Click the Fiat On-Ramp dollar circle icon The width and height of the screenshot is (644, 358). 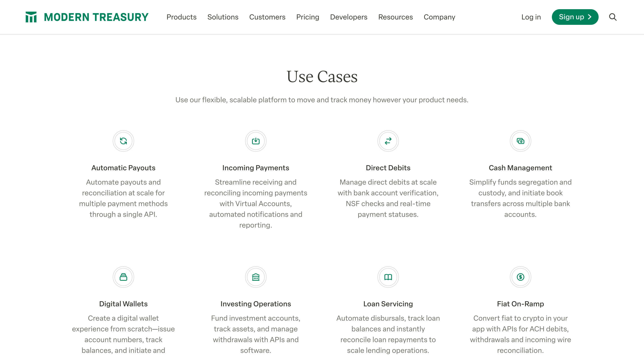[x=520, y=277]
